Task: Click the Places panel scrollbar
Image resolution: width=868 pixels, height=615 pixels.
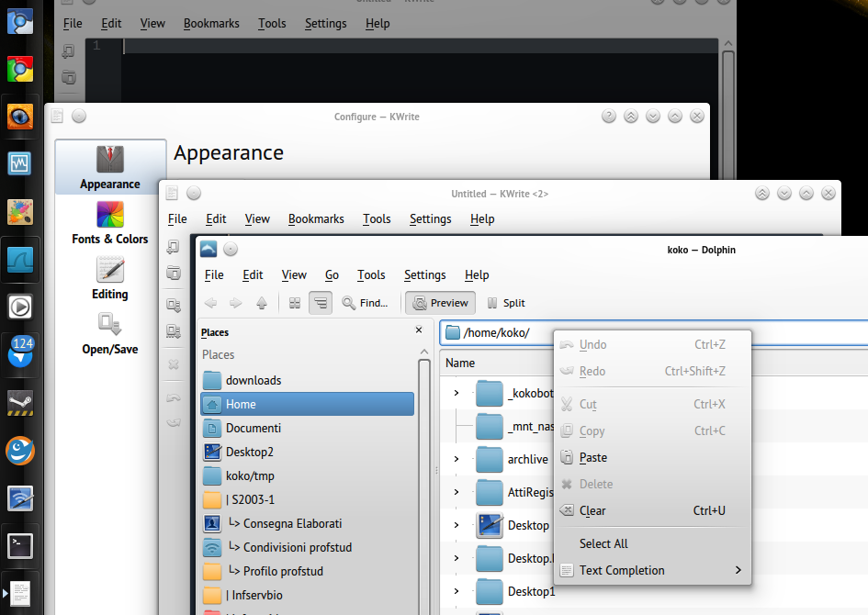Action: tap(424, 486)
